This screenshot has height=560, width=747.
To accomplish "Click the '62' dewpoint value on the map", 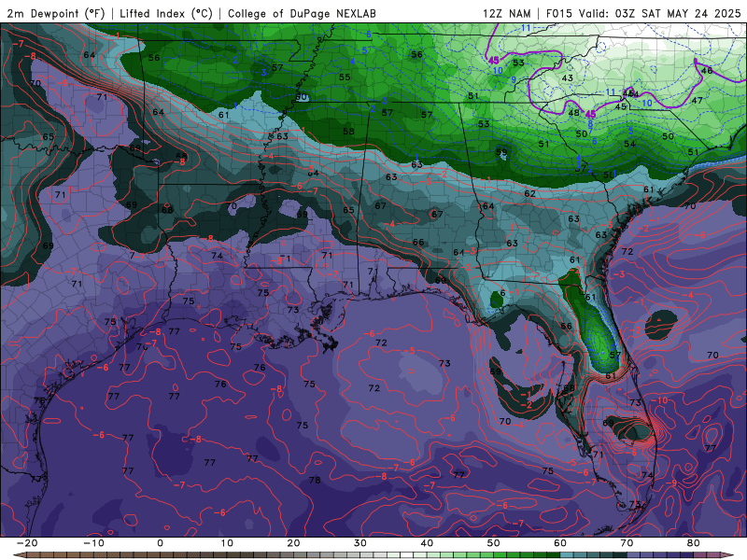I will pos(529,194).
